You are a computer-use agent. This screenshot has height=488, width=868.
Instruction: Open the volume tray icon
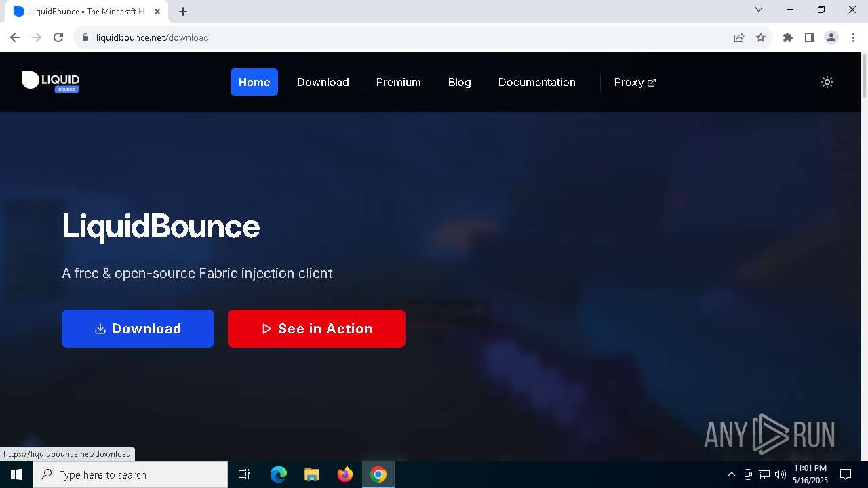point(781,474)
